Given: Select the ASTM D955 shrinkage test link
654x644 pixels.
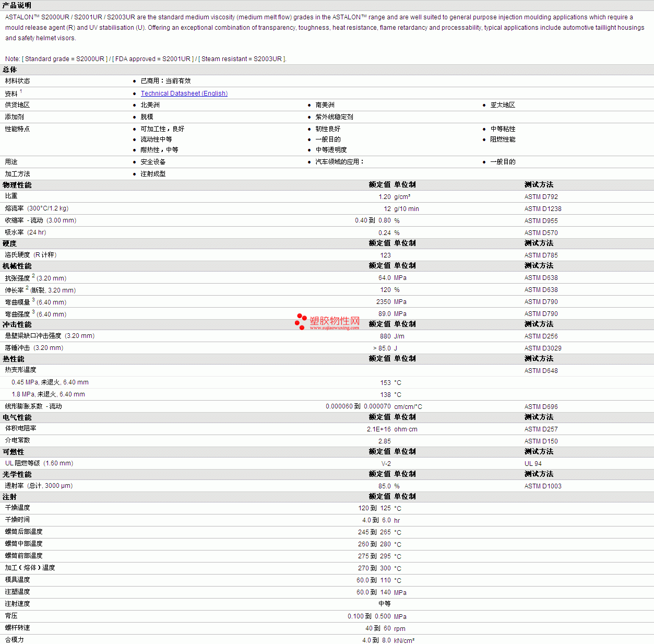Looking at the screenshot, I should (541, 221).
